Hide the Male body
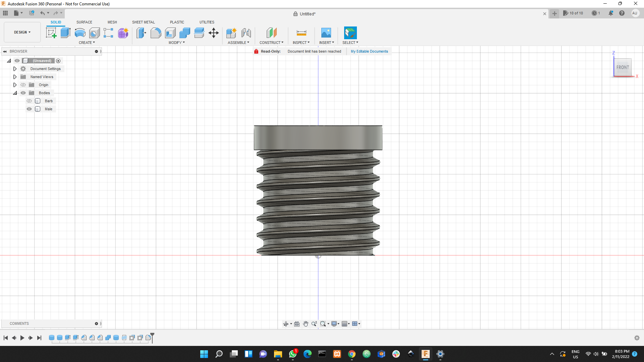Screen dimensions: 644x362 tap(29, 109)
